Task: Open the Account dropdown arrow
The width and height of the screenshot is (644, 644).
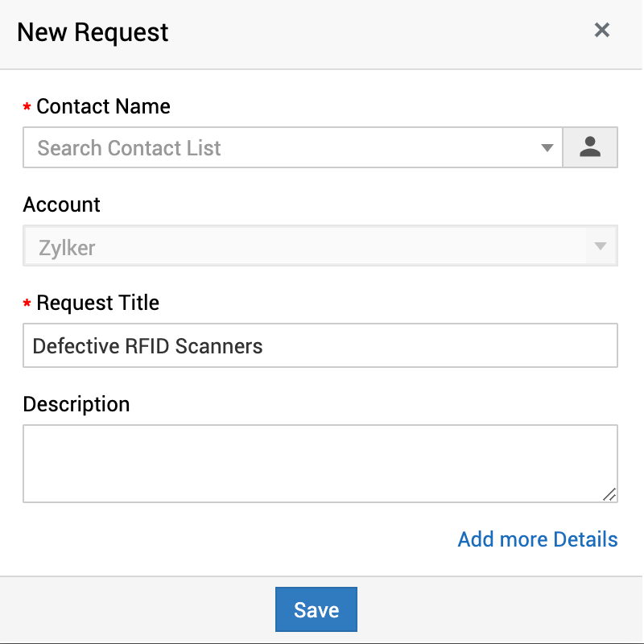Action: click(601, 247)
